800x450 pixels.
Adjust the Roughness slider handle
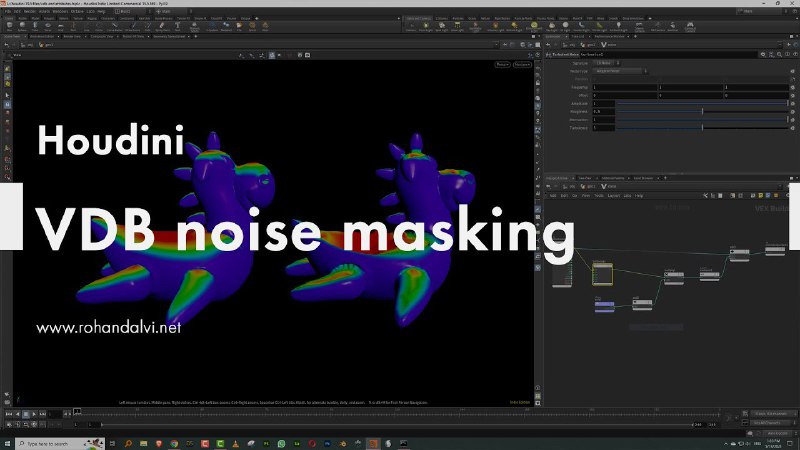click(703, 111)
